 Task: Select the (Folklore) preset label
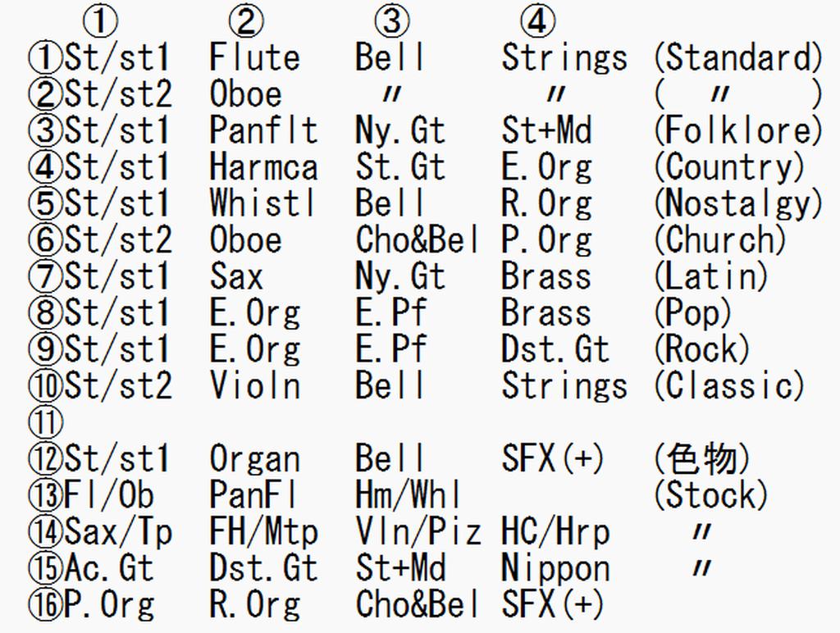point(737,130)
